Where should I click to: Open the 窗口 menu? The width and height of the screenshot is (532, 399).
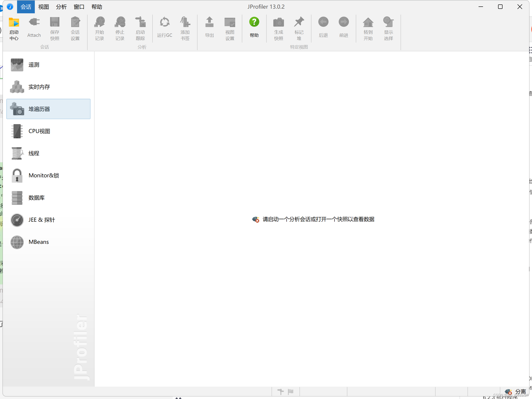pos(79,7)
